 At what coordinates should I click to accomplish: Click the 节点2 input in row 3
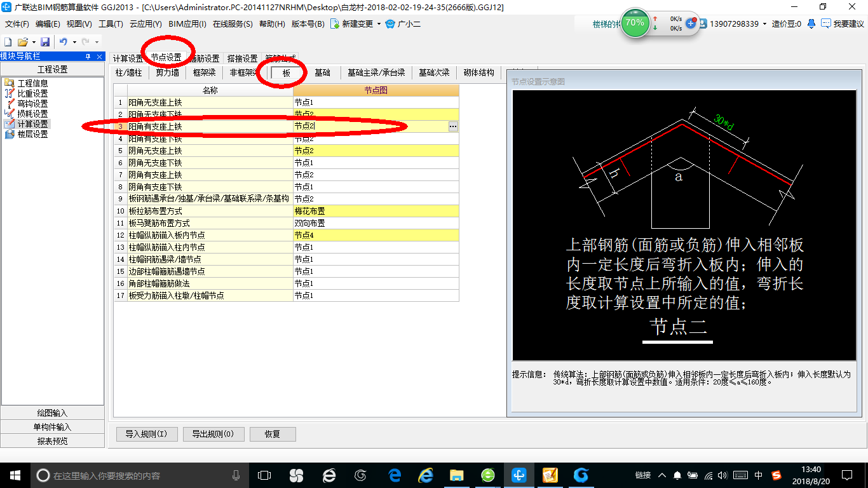point(370,126)
